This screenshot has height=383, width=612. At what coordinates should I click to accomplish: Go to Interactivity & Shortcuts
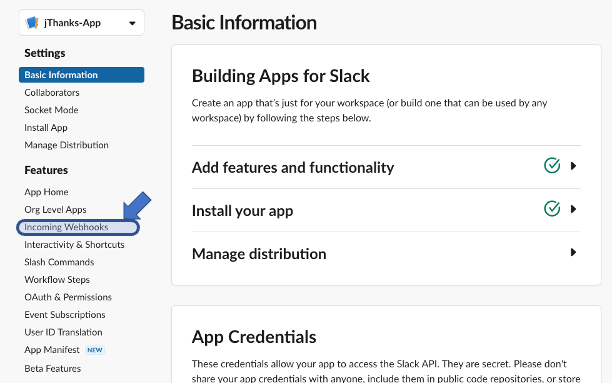(x=74, y=245)
